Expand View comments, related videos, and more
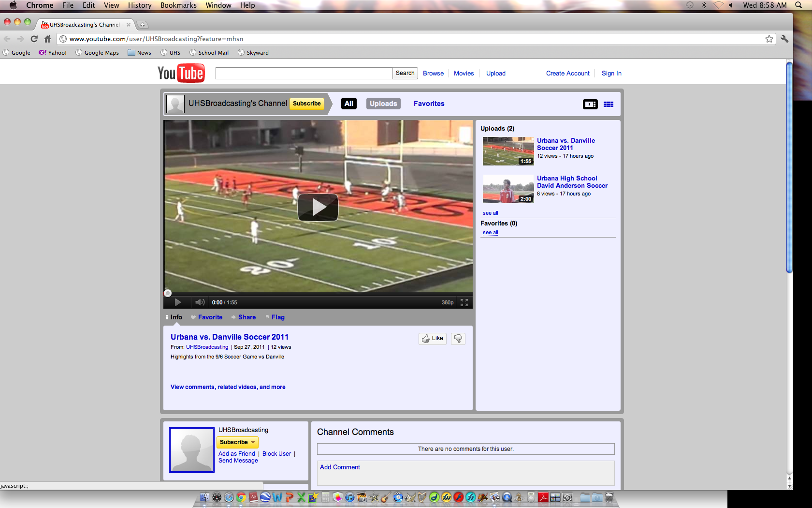Screen dimensions: 812x508 click(x=228, y=387)
